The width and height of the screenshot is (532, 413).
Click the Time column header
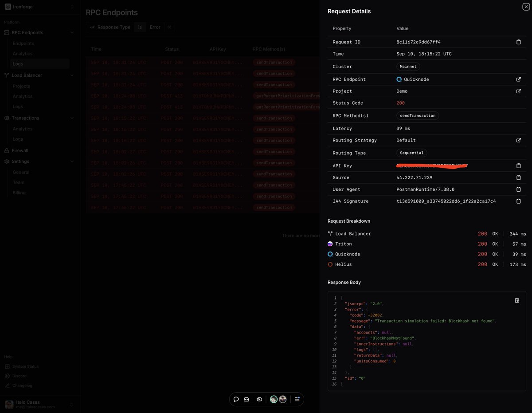point(96,49)
